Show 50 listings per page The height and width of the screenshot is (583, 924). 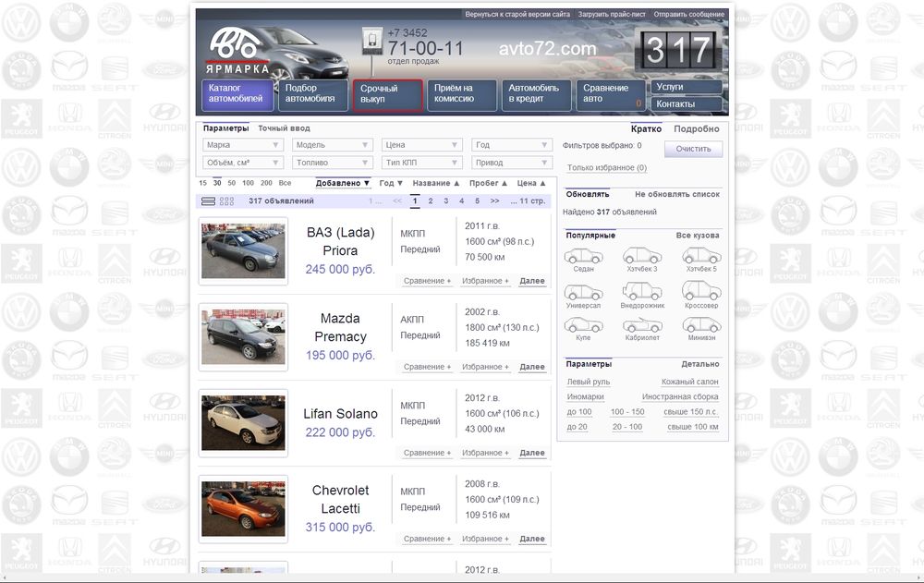(232, 183)
